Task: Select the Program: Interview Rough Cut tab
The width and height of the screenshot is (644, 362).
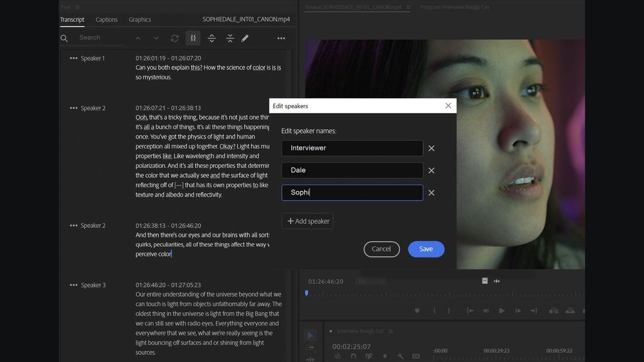Action: coord(455,7)
